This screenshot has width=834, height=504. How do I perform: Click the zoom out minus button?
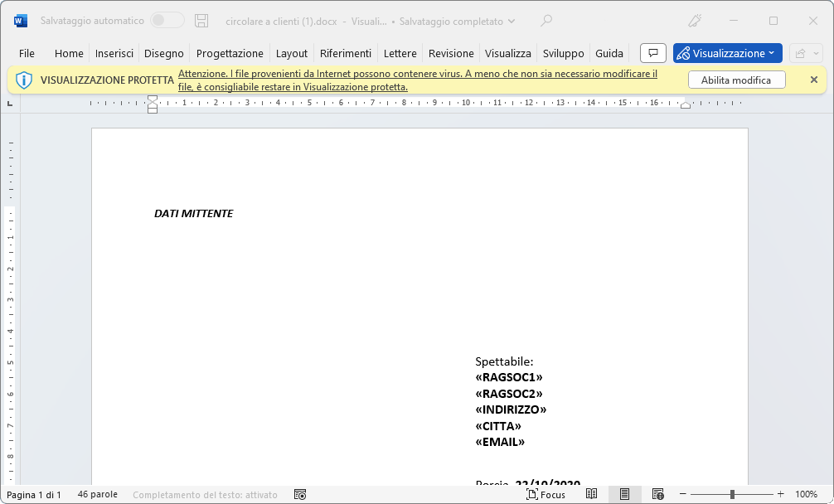(683, 494)
